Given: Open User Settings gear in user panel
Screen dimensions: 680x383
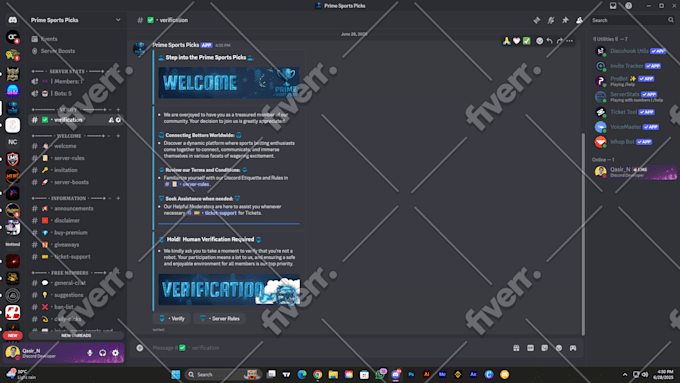Looking at the screenshot, I should click(115, 353).
